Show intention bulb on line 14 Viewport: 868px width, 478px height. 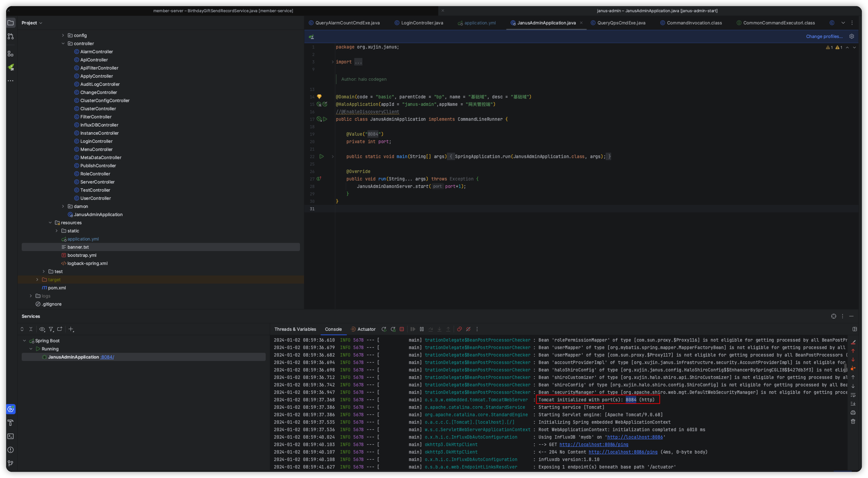319,97
